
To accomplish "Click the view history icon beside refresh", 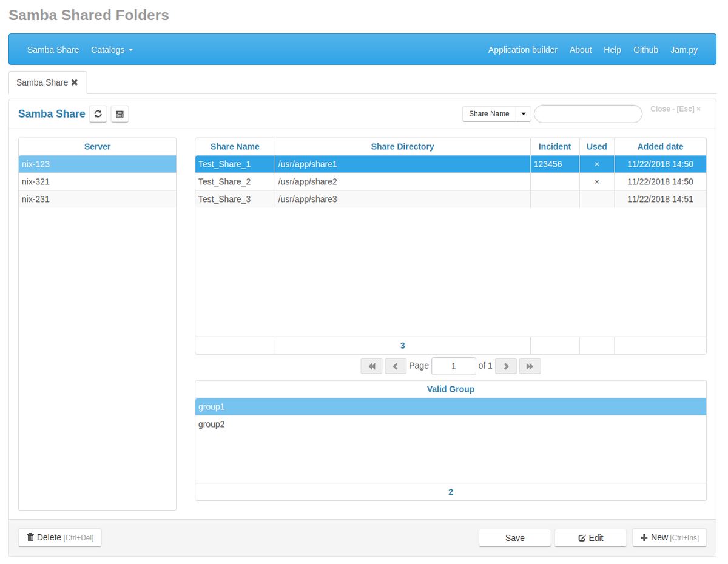I will point(120,113).
